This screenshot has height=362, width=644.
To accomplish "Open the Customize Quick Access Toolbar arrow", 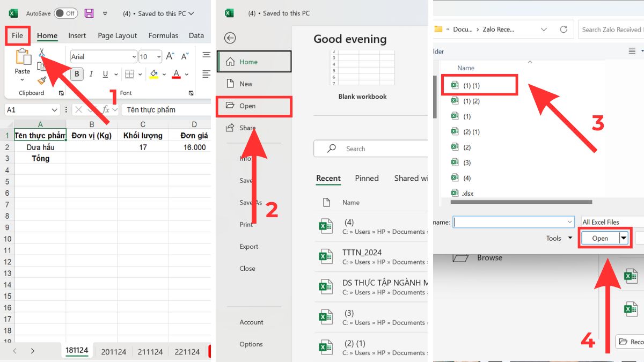I will click(x=105, y=13).
